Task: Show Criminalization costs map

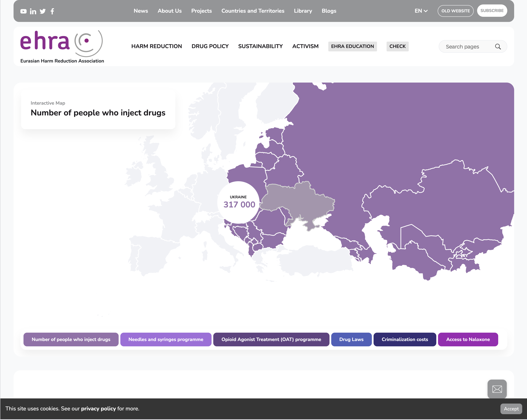Action: (405, 339)
